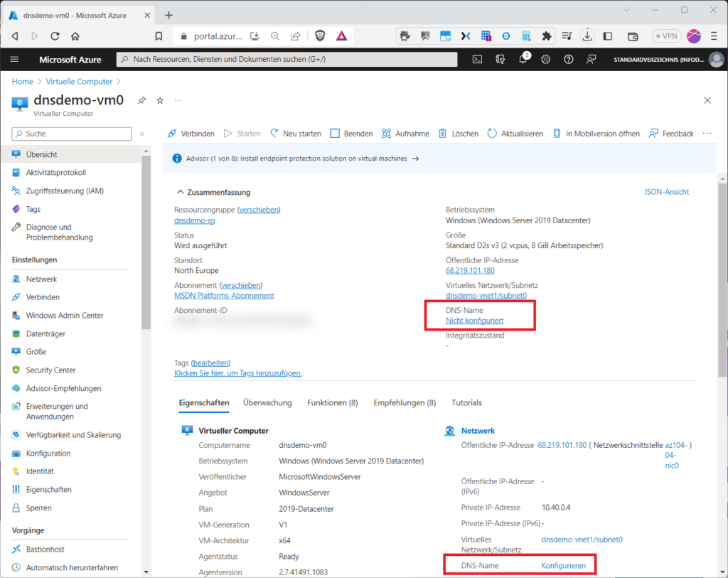Screen dimensions: 728x578
Task: Open dnsdemo-vnet1/subnet0 link in the summary
Action: (x=486, y=296)
